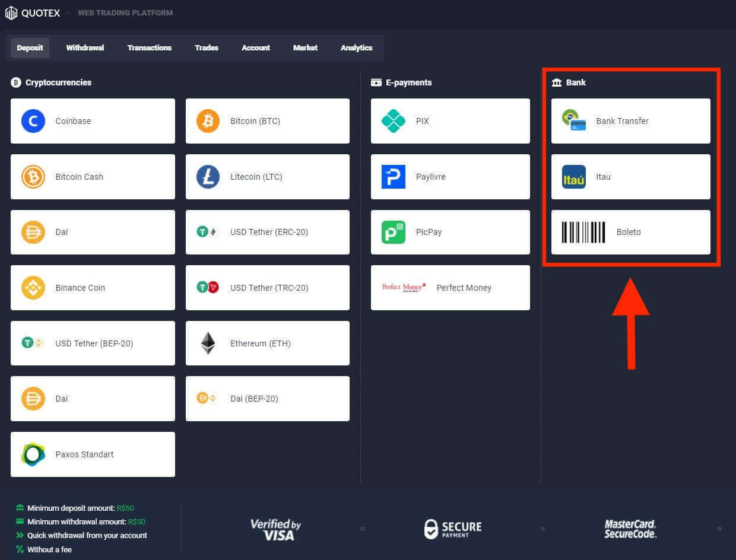The image size is (736, 560).
Task: Click the Ethereum diamond icon
Action: coord(208,343)
